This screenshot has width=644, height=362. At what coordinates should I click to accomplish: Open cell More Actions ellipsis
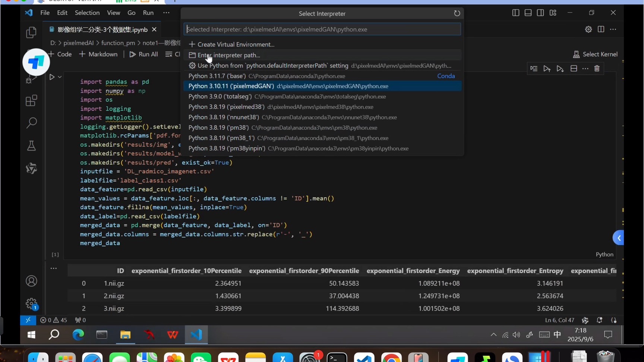pyautogui.click(x=585, y=69)
